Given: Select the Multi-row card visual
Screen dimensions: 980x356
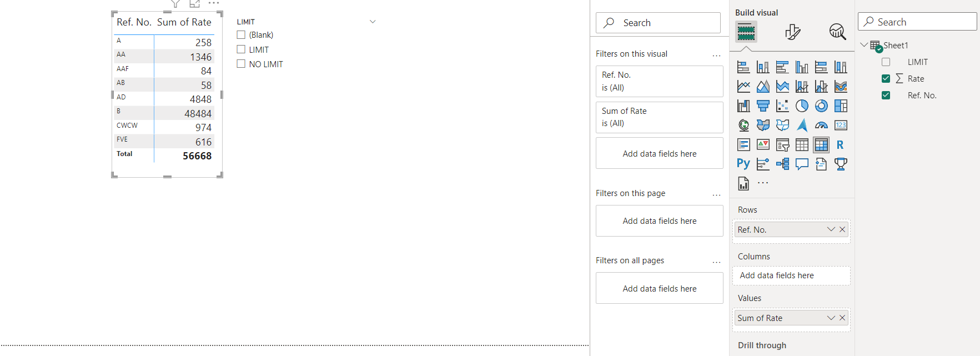Looking at the screenshot, I should 743,145.
